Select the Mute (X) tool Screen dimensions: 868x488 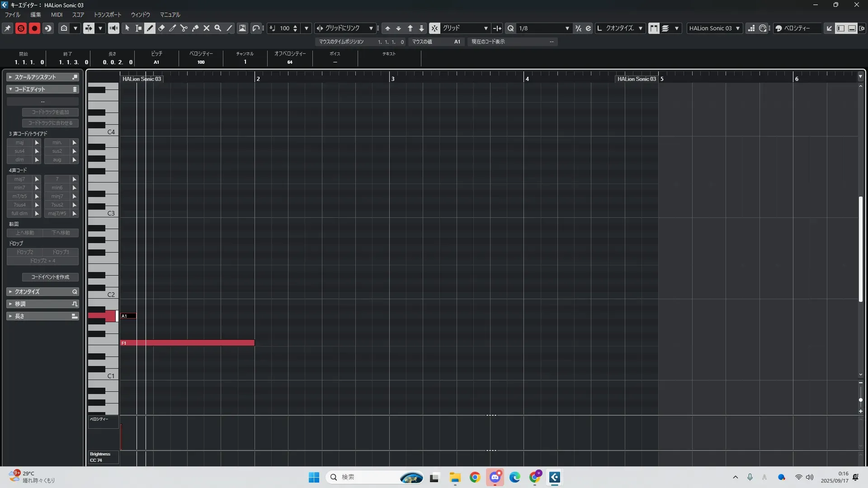coord(207,28)
